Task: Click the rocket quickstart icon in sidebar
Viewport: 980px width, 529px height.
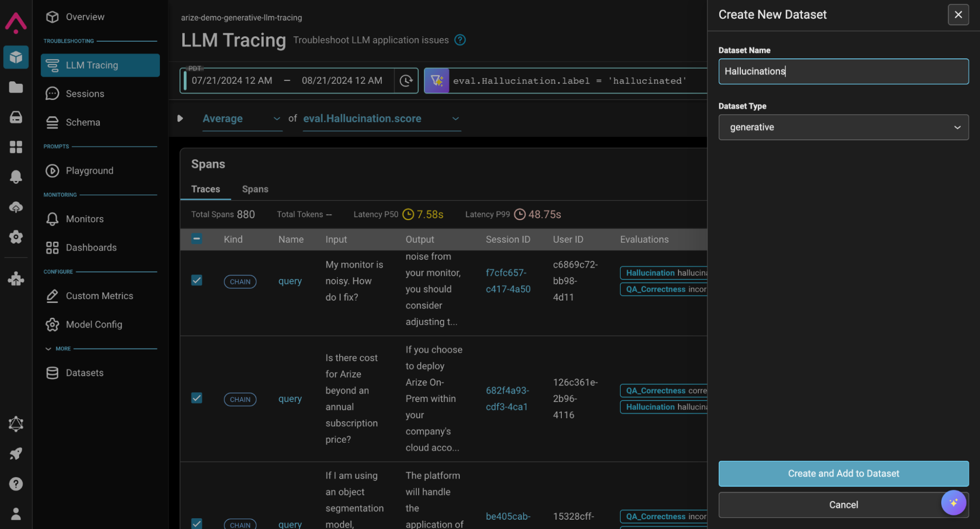Action: pos(16,453)
